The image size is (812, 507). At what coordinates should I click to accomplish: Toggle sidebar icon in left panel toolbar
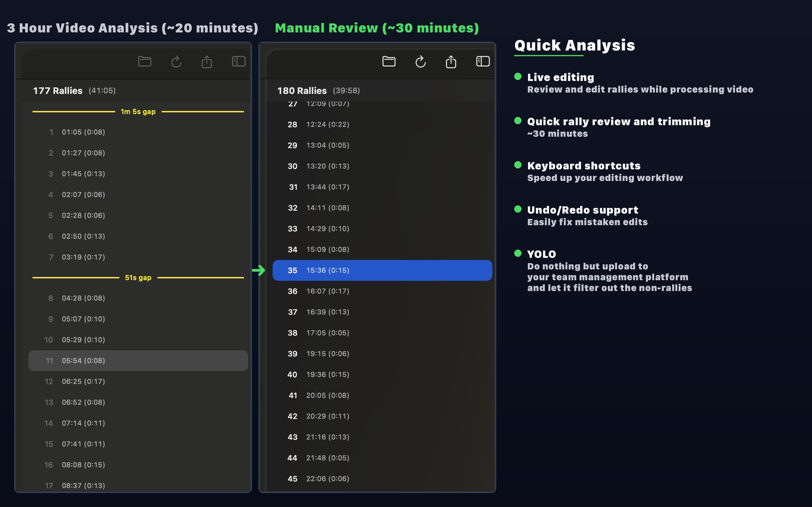click(239, 61)
